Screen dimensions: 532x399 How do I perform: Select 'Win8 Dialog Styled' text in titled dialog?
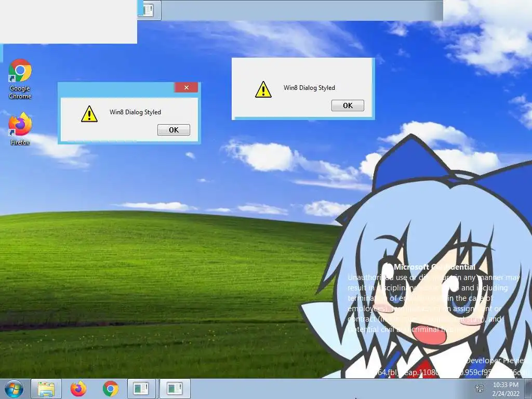(x=135, y=112)
